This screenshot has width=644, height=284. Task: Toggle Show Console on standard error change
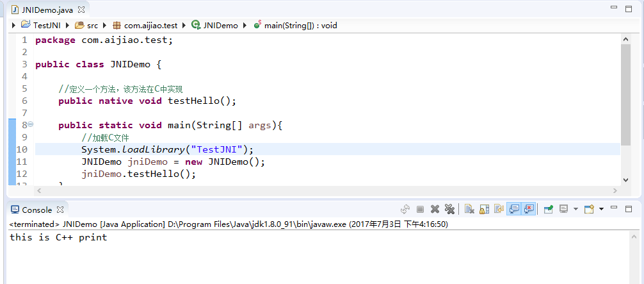tap(529, 209)
